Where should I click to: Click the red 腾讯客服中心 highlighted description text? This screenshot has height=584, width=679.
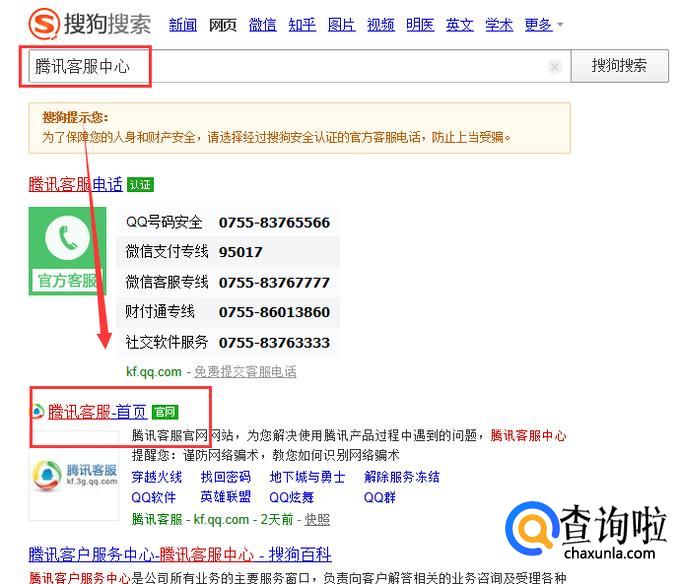tap(528, 436)
